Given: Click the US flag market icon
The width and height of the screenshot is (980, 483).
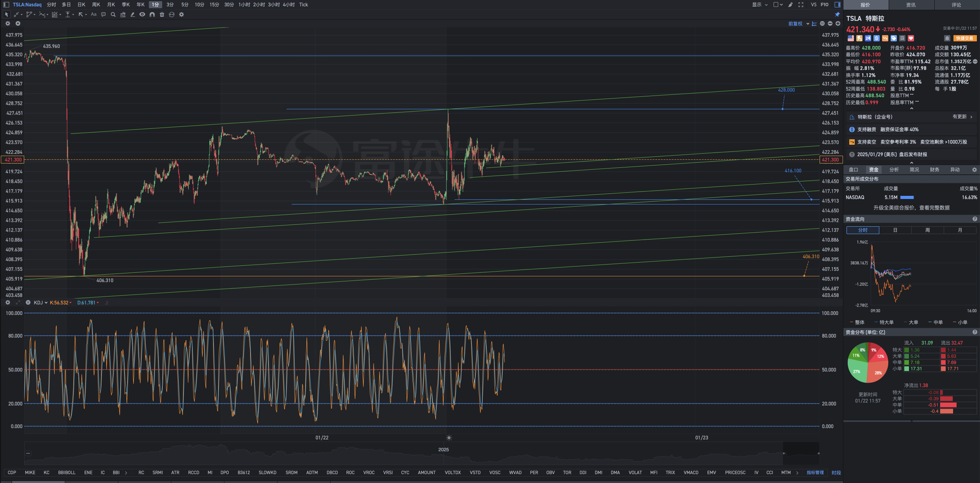Looking at the screenshot, I should coord(851,38).
